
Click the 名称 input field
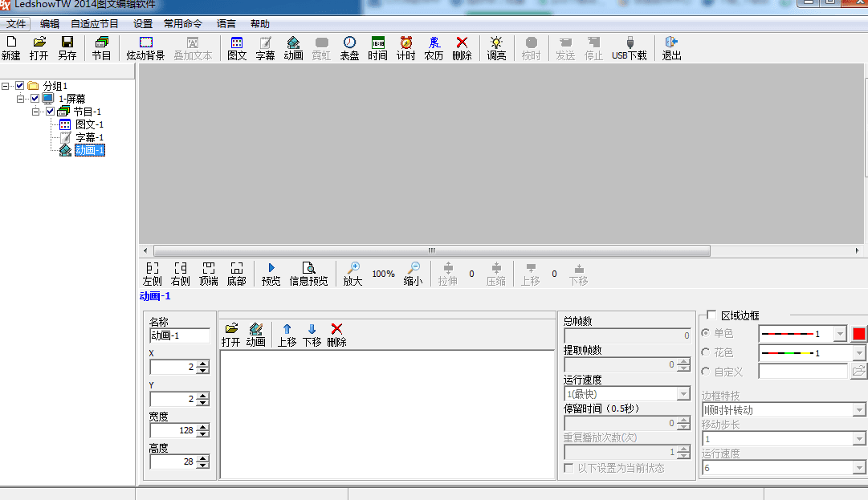point(180,335)
